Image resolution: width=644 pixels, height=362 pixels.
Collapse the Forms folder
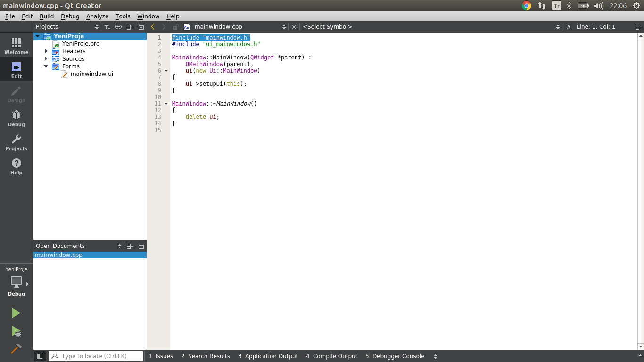pyautogui.click(x=46, y=66)
